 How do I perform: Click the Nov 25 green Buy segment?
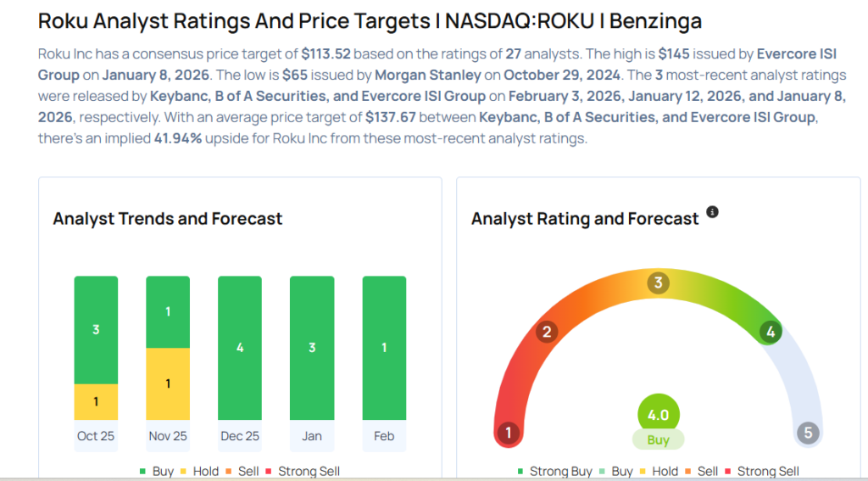[x=168, y=311]
